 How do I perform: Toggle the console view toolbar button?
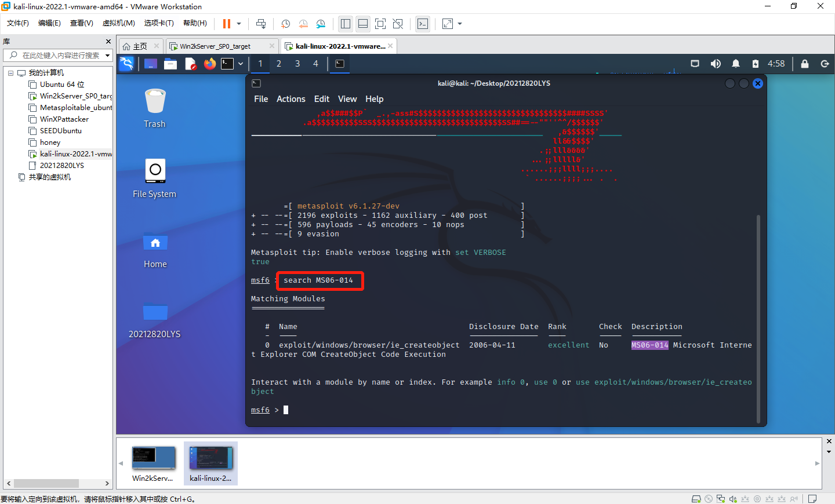(423, 24)
